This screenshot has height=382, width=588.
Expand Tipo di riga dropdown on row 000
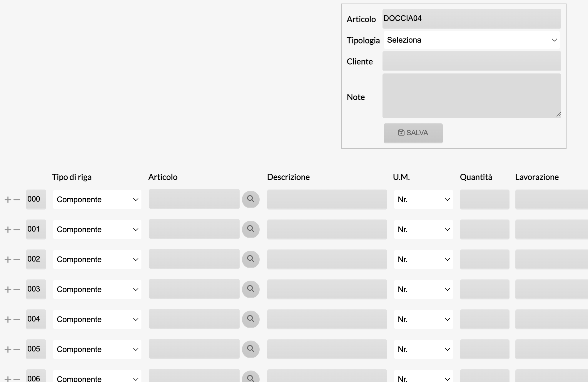pos(97,200)
